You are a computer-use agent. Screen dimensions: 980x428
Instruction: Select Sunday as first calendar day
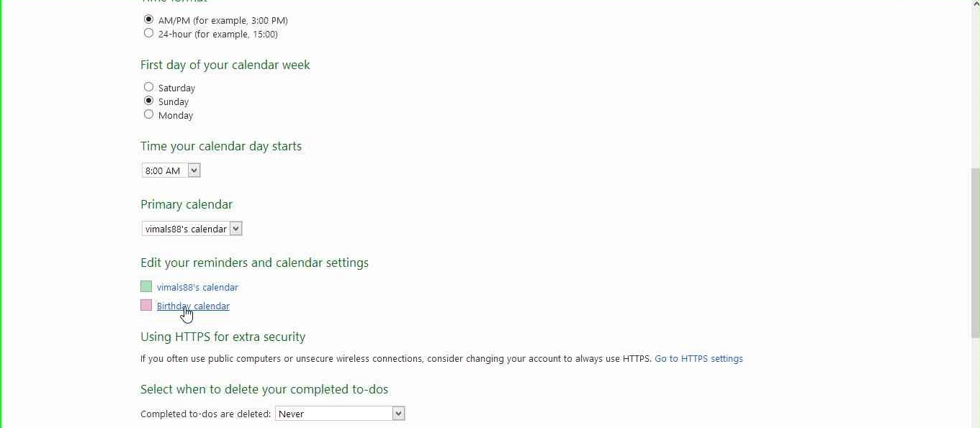148,100
